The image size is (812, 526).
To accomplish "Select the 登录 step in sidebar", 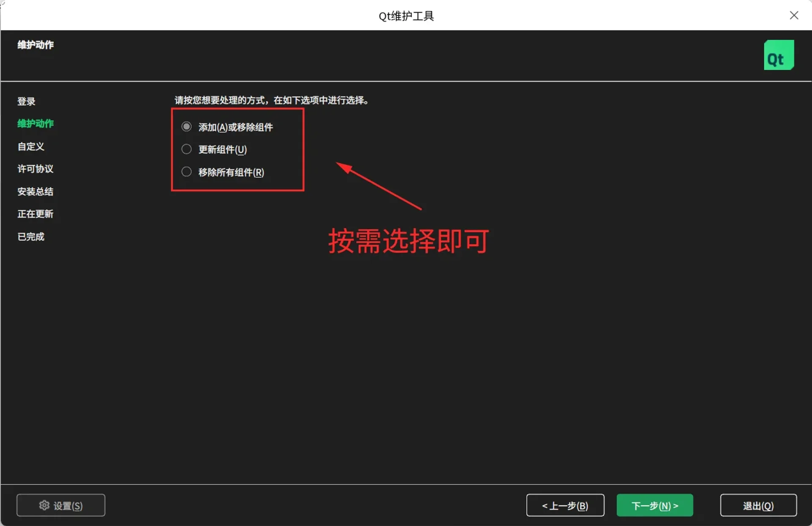I will click(x=26, y=101).
